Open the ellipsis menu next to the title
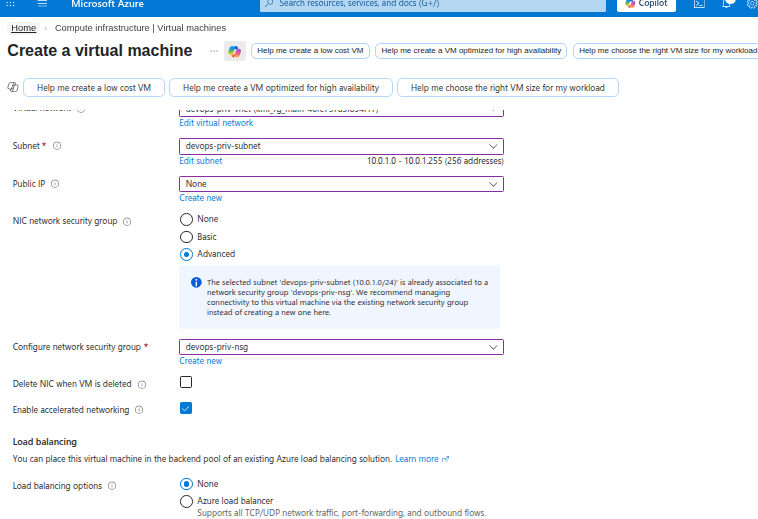This screenshot has height=519, width=758. (x=214, y=51)
